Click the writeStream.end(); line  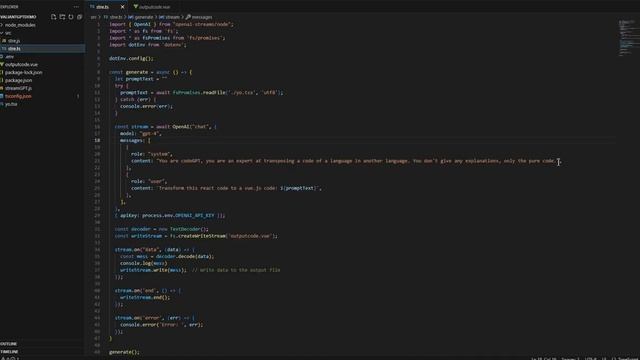(x=145, y=297)
